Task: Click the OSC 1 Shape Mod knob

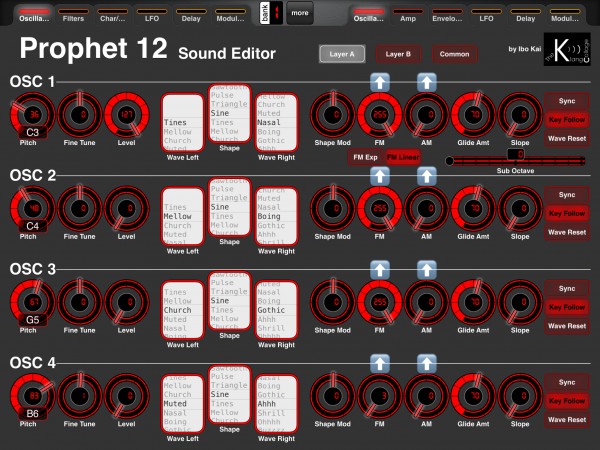Action: tap(333, 114)
